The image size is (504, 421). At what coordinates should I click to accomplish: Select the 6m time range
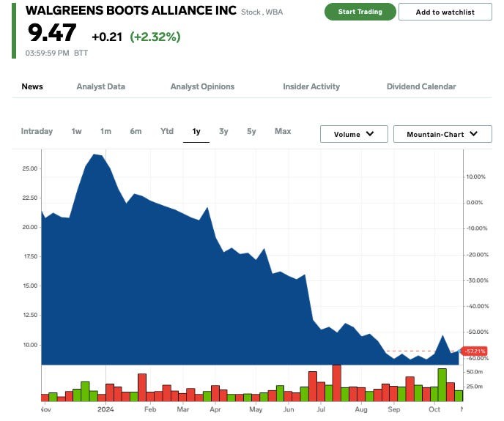[x=136, y=131]
